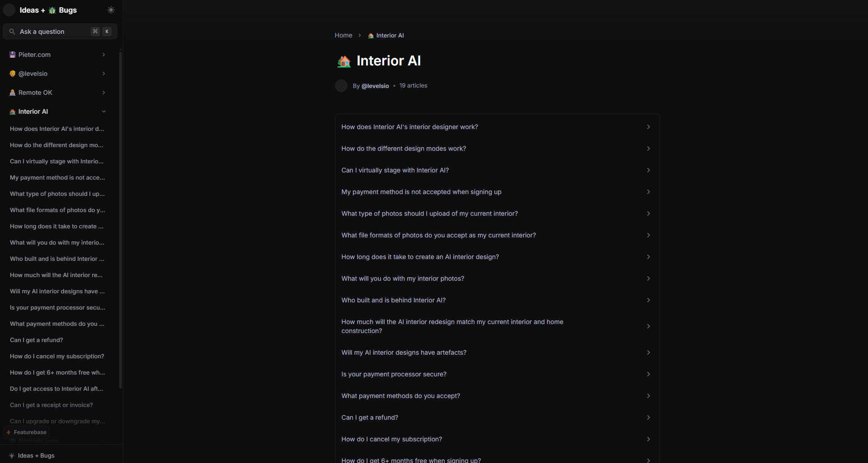Expand the Pieter.com sidebar section

[x=103, y=55]
